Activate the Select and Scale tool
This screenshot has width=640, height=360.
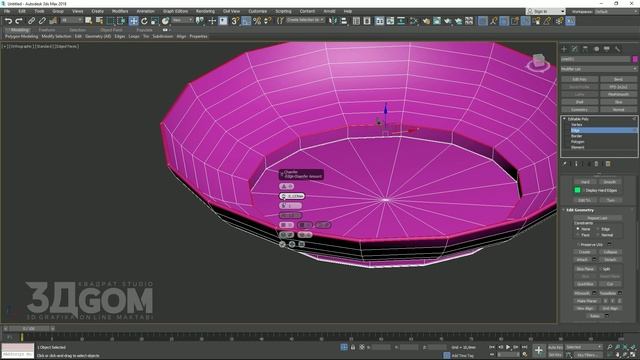click(x=155, y=21)
